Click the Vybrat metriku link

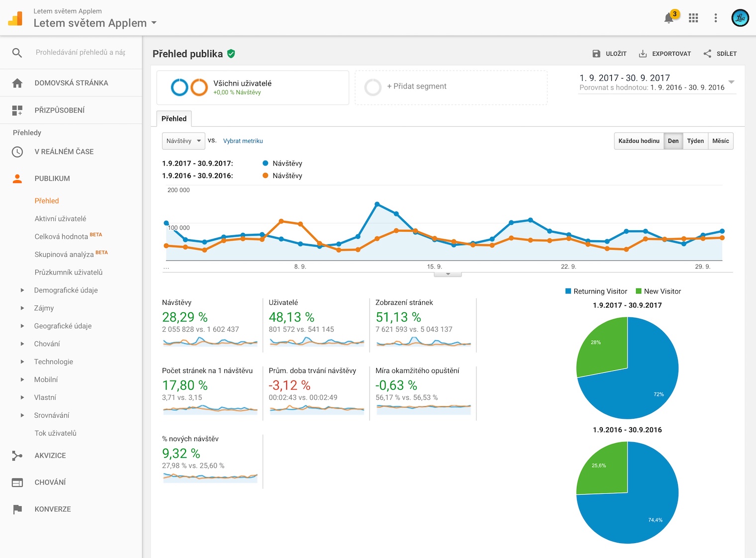tap(243, 141)
